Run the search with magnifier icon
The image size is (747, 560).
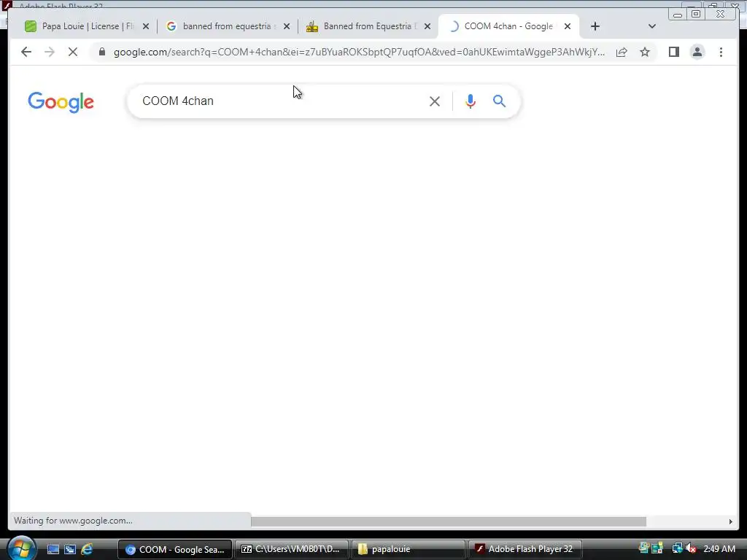499,101
